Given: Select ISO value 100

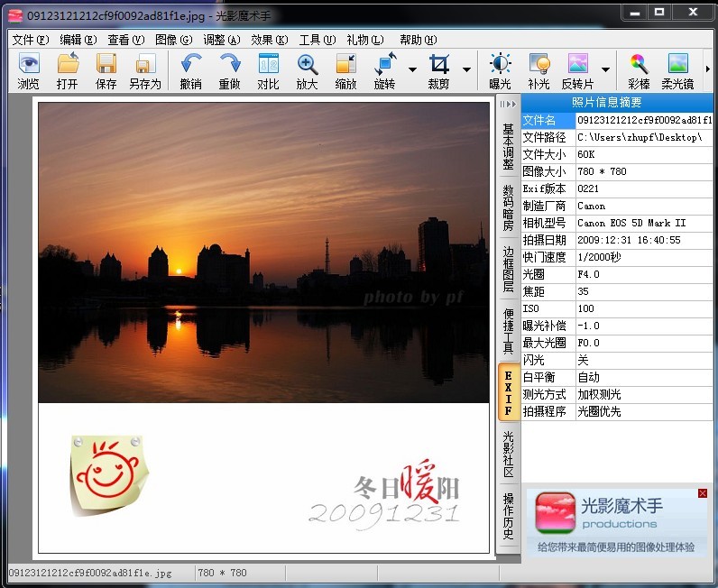Looking at the screenshot, I should click(x=644, y=308).
